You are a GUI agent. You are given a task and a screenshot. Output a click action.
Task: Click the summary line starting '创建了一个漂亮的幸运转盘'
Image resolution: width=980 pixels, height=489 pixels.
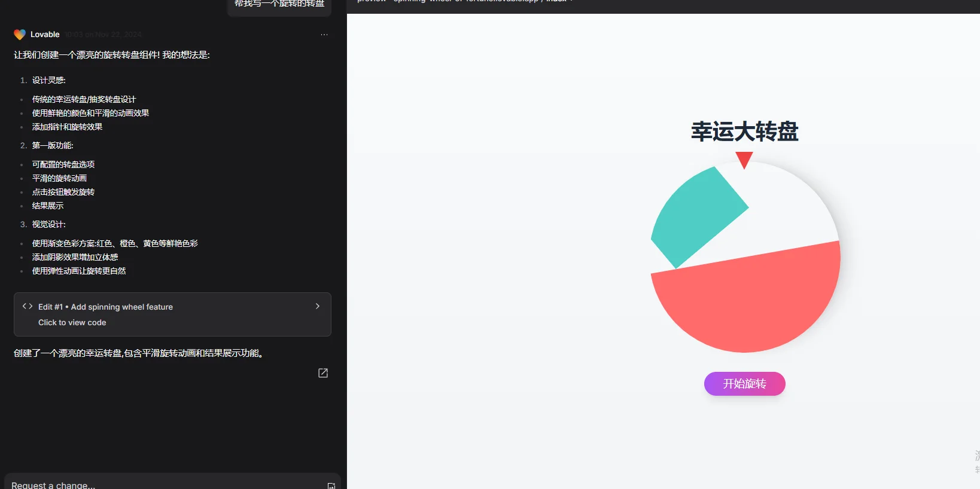[x=139, y=353]
